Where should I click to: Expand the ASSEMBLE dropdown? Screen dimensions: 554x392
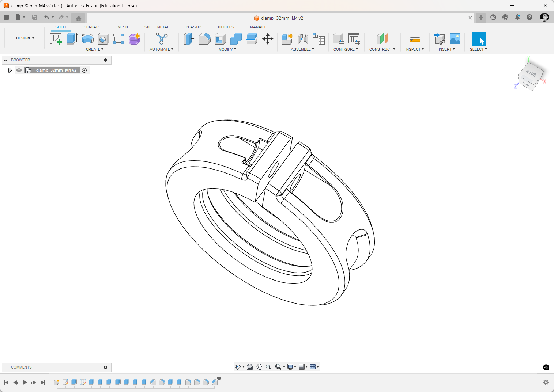pos(302,49)
